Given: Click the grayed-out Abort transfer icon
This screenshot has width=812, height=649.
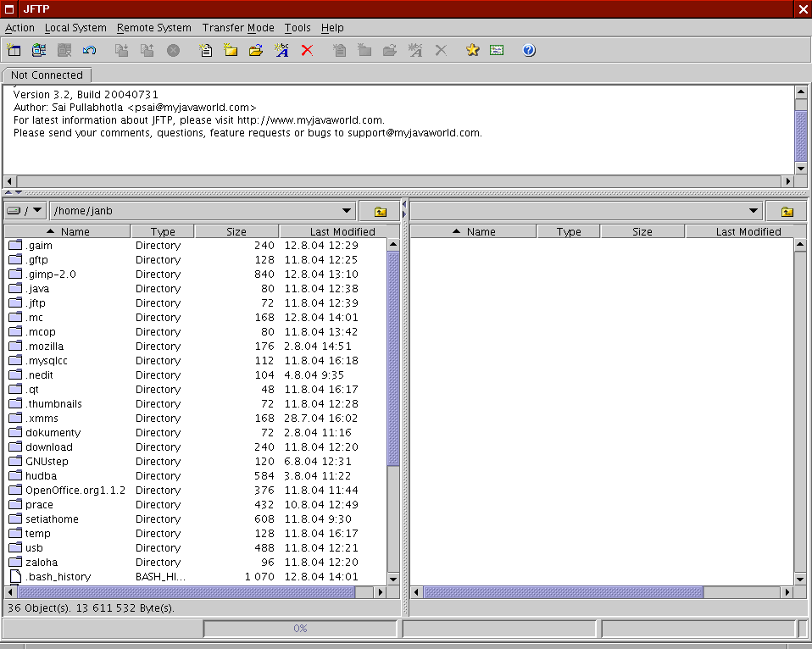Looking at the screenshot, I should (173, 50).
